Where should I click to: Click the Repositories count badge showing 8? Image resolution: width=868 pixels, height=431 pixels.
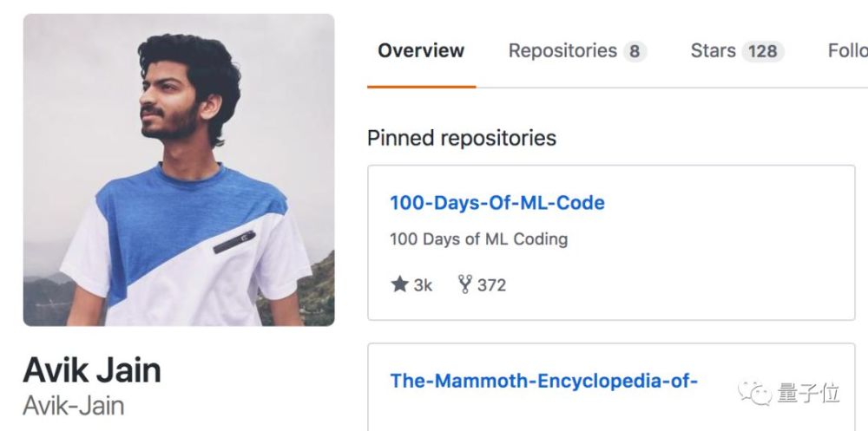pyautogui.click(x=635, y=51)
